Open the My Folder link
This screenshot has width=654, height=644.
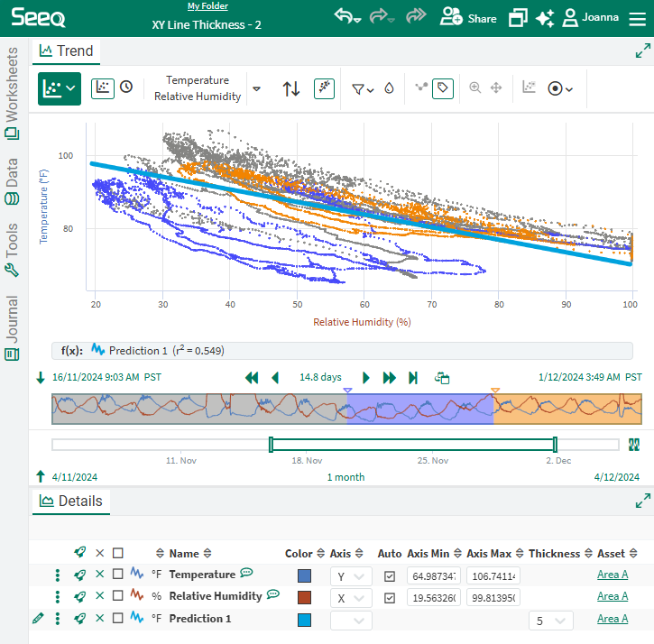click(207, 6)
